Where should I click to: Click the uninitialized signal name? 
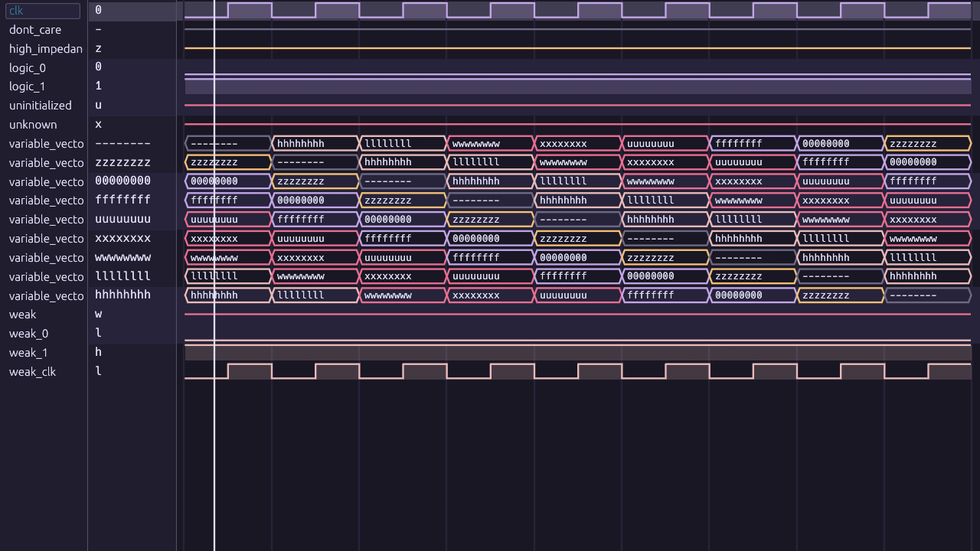[x=40, y=106]
